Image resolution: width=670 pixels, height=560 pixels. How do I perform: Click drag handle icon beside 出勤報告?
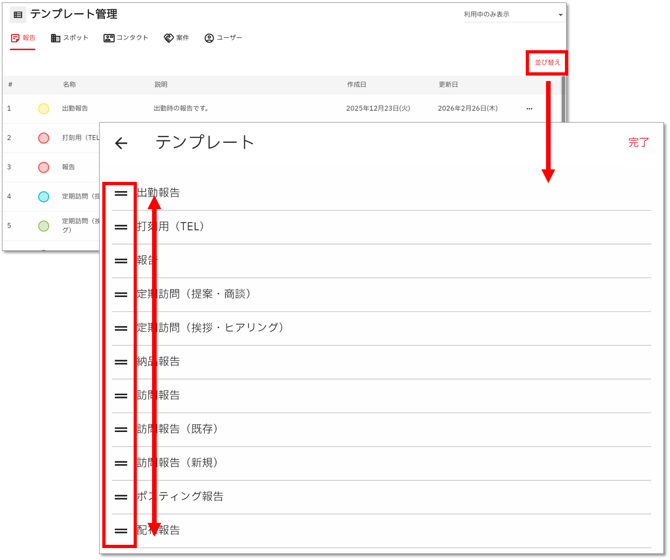(x=121, y=193)
